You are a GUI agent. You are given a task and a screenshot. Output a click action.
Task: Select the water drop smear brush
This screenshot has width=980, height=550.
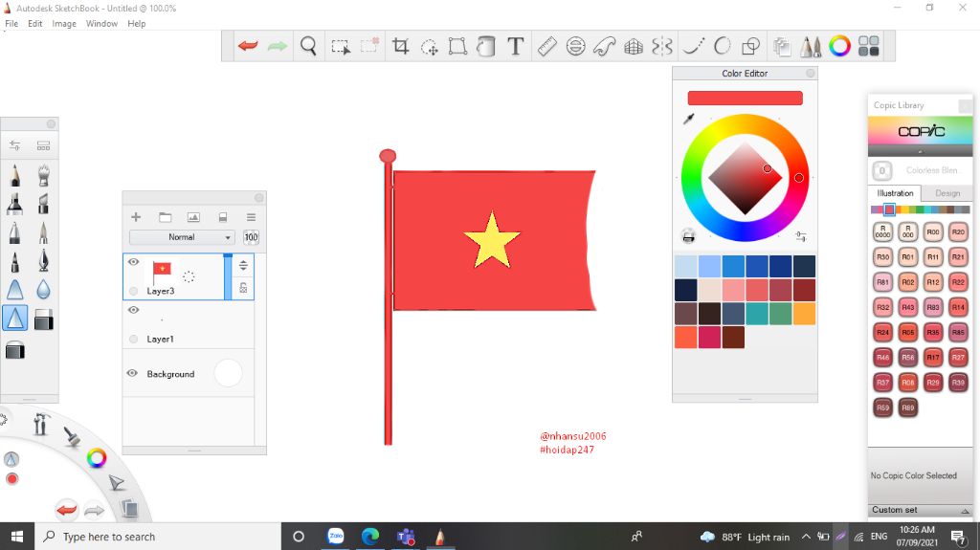(x=43, y=290)
